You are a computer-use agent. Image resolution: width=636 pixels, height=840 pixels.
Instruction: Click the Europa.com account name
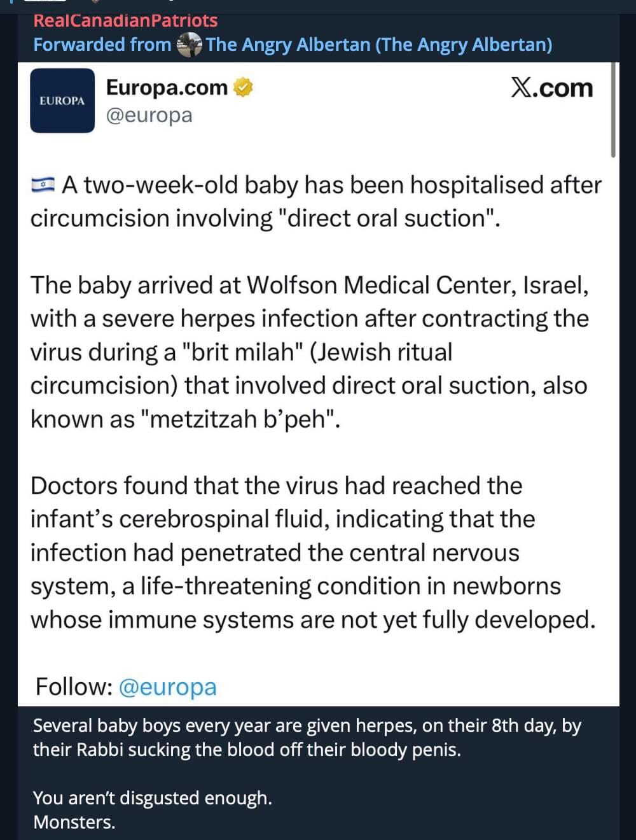pos(167,87)
